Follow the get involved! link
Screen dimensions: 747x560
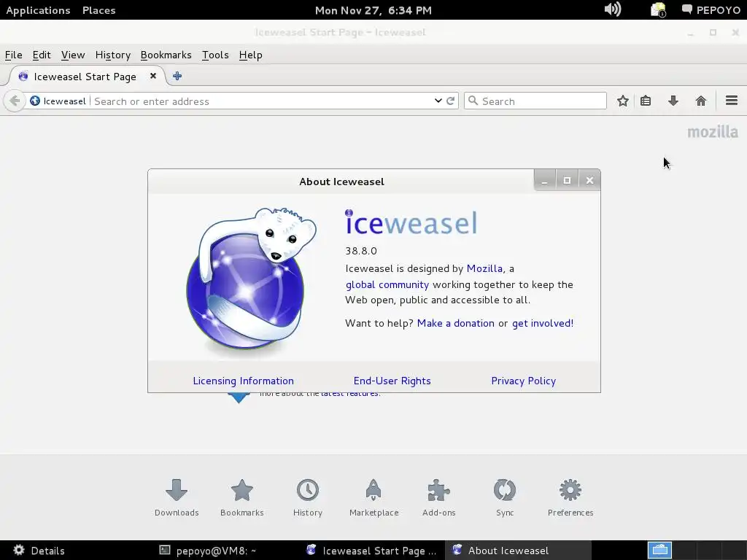point(543,323)
